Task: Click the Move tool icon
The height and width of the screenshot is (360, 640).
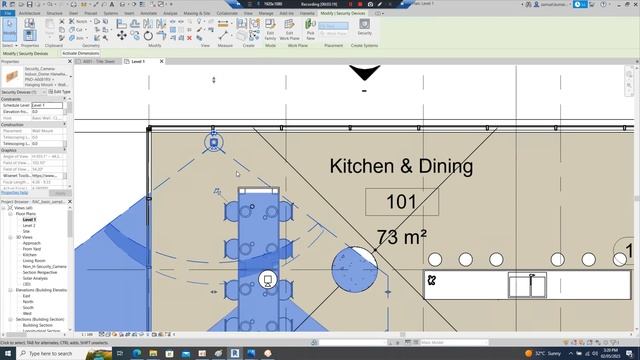Action: (122, 36)
